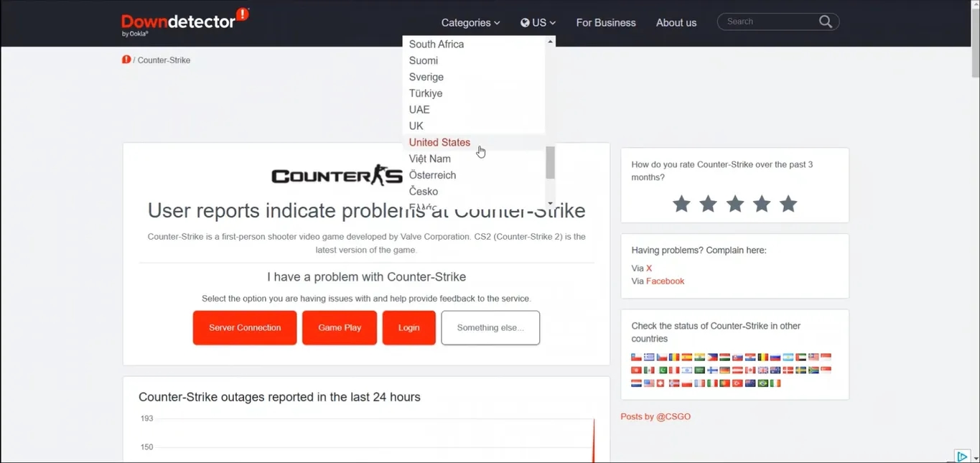This screenshot has height=463, width=980.
Task: Report a Game Play problem
Action: pos(340,327)
